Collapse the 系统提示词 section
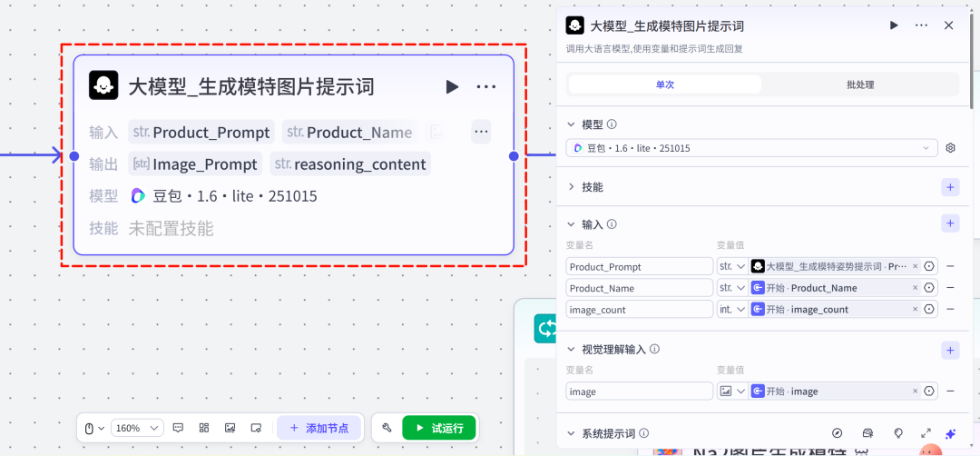 [572, 433]
